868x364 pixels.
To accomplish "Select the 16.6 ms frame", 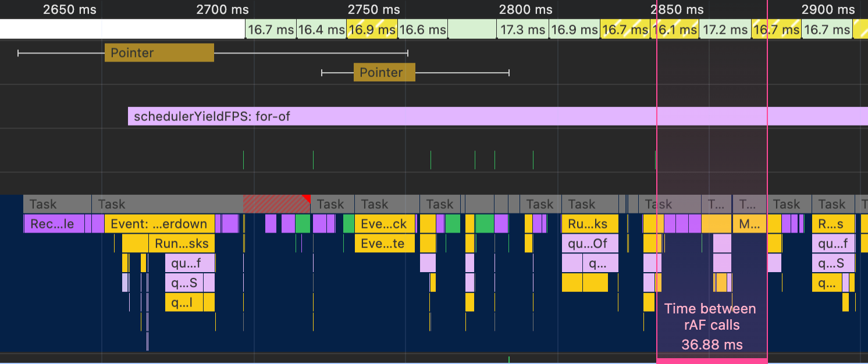I will click(423, 29).
